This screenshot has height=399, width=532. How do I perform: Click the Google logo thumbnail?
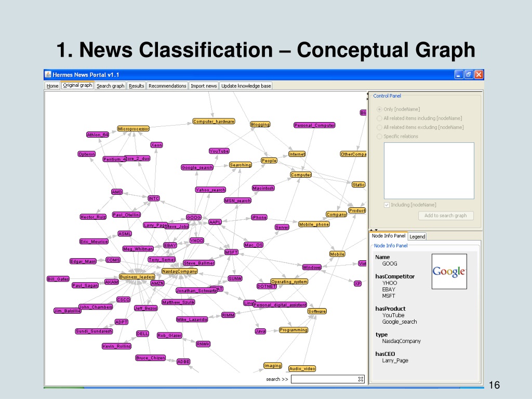(449, 271)
